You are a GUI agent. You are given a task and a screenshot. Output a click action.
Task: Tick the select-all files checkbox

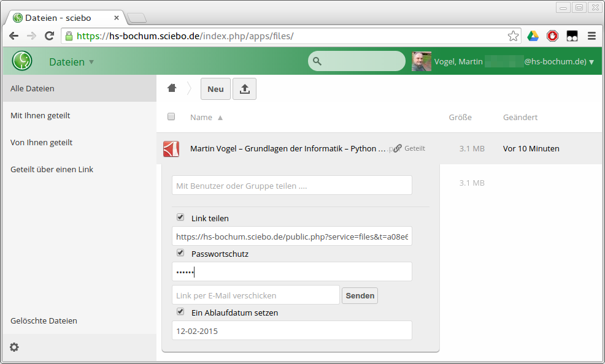(171, 117)
